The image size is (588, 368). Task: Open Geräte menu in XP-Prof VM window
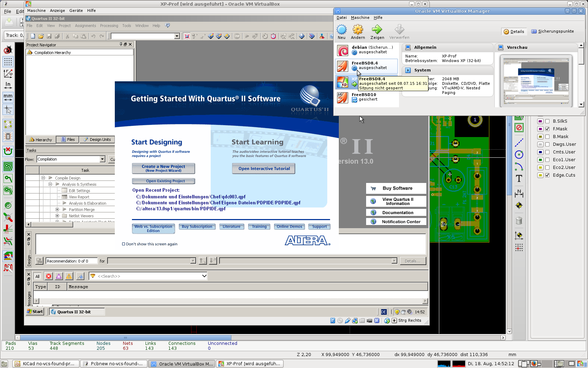[x=76, y=11]
